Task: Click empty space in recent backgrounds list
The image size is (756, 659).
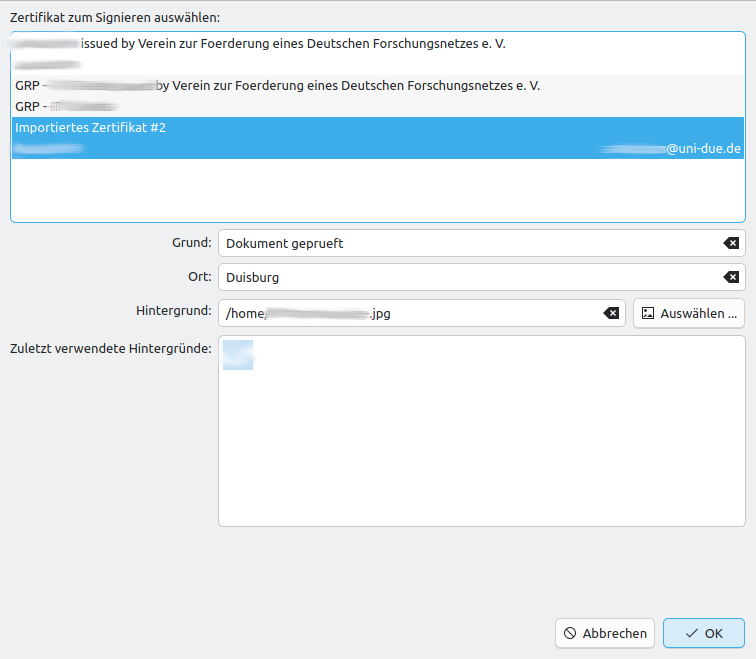Action: tap(480, 450)
